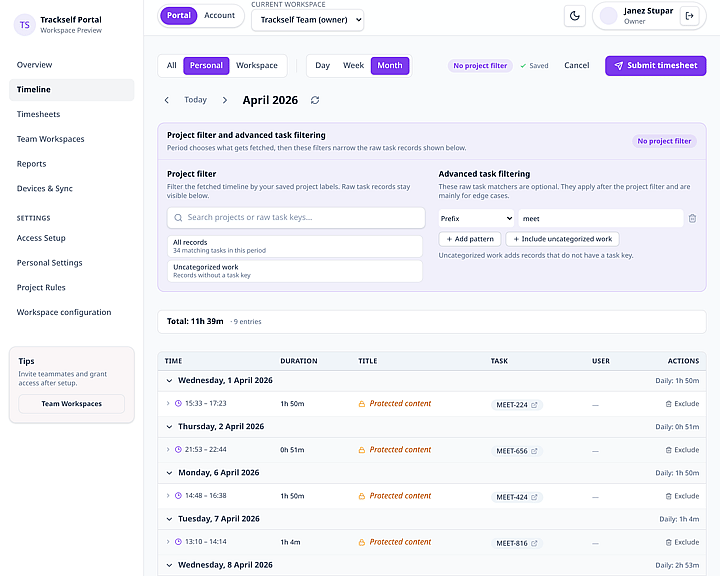Screen dimensions: 720x576
Task: Go to the next month with the right arrow
Action: [x=225, y=100]
